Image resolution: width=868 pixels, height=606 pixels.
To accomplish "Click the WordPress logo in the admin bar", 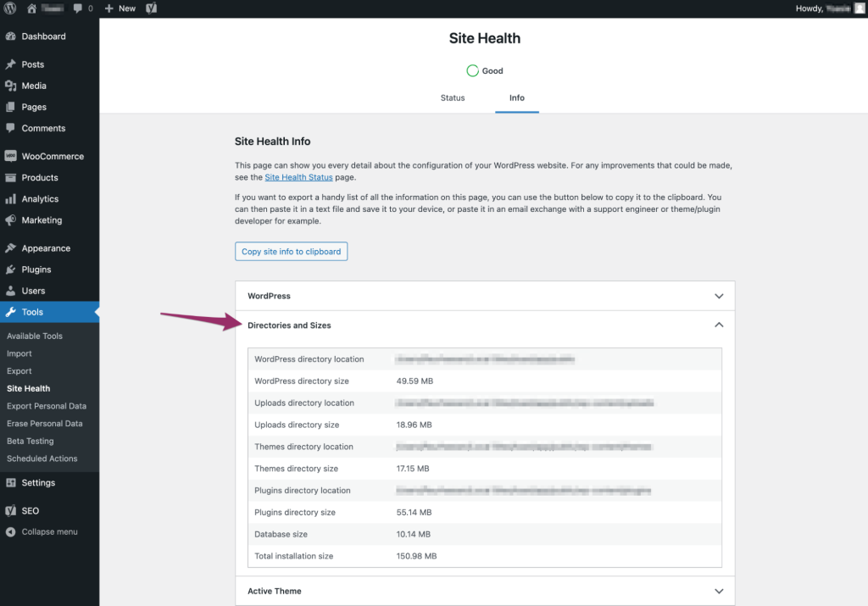I will pos(10,8).
